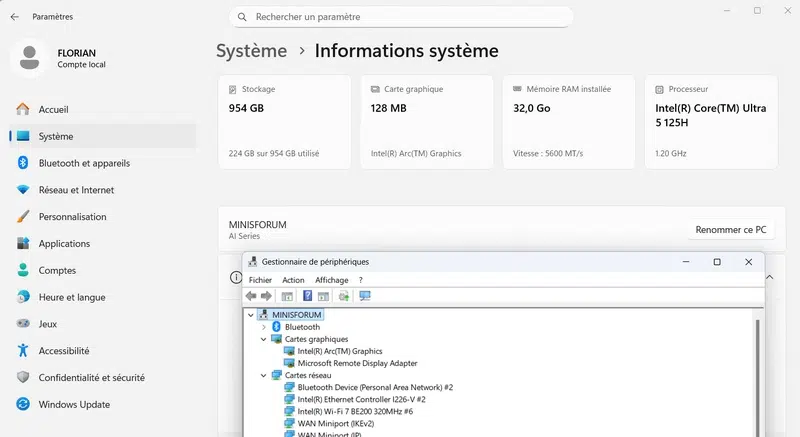Click the Renommer ce PC button

coord(731,230)
